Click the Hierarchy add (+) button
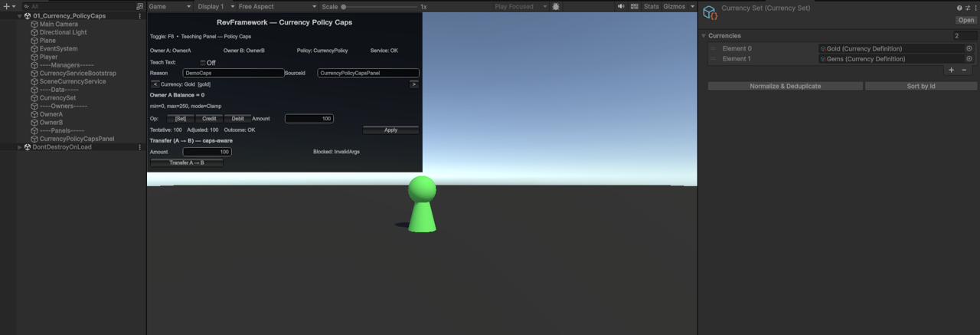Image resolution: width=980 pixels, height=335 pixels. tap(6, 6)
